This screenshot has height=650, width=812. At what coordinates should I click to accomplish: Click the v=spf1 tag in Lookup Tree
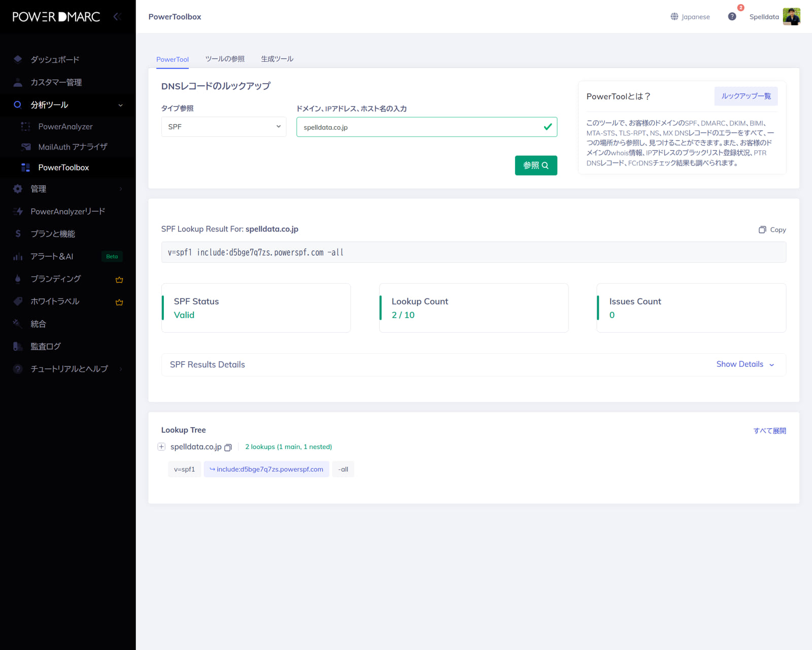[184, 469]
